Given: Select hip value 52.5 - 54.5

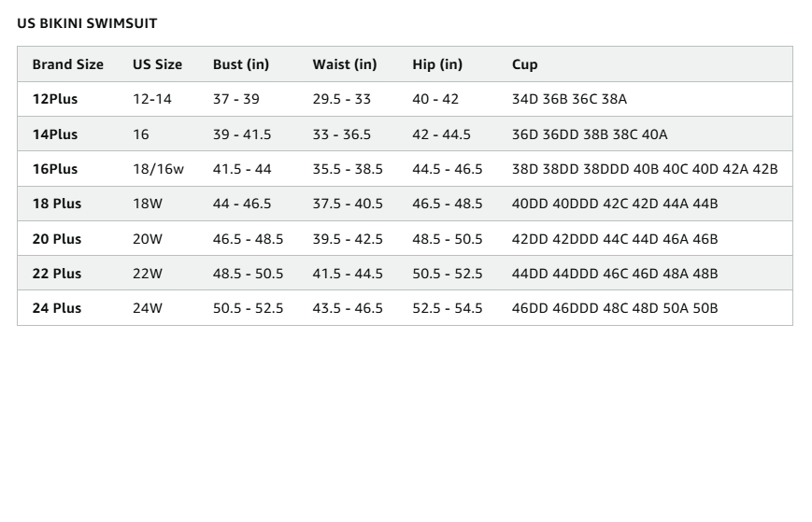Looking at the screenshot, I should point(448,308).
